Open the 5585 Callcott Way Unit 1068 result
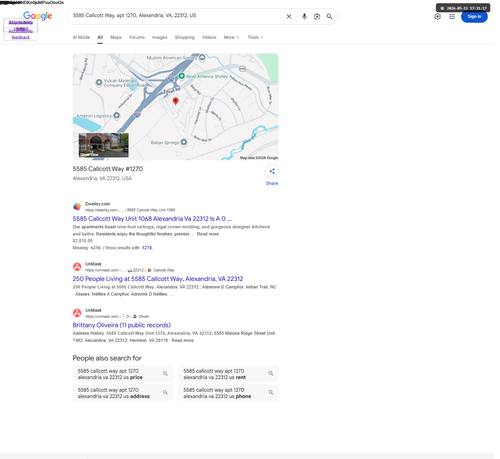 [x=152, y=219]
